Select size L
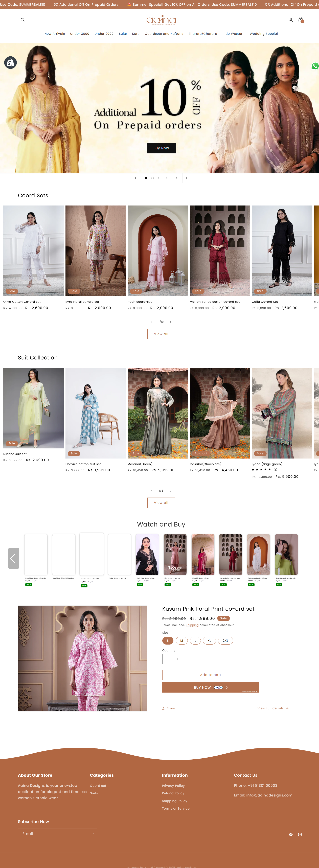Screen dimensions: 319x868 [x=195, y=641]
